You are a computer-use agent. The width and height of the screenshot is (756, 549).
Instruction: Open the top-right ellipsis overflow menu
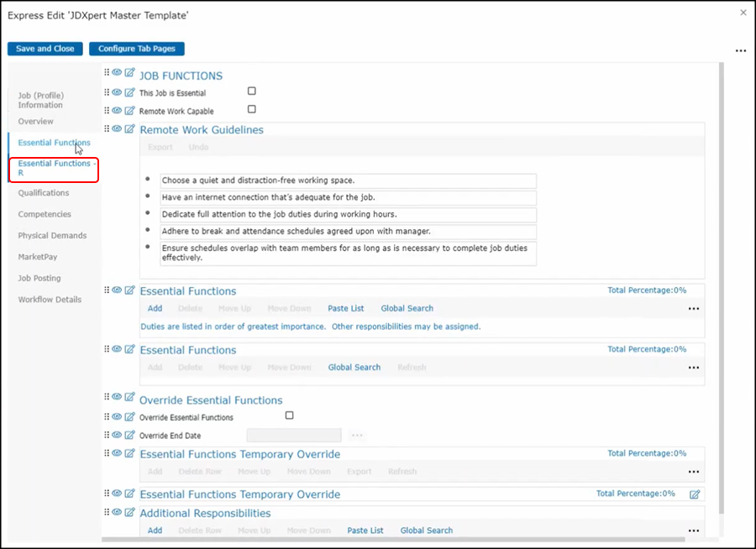(x=740, y=51)
